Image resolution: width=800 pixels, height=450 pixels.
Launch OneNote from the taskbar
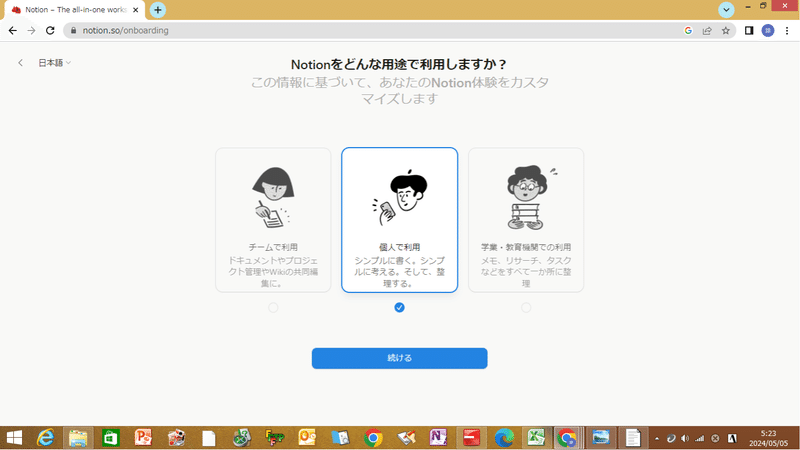[x=438, y=438]
